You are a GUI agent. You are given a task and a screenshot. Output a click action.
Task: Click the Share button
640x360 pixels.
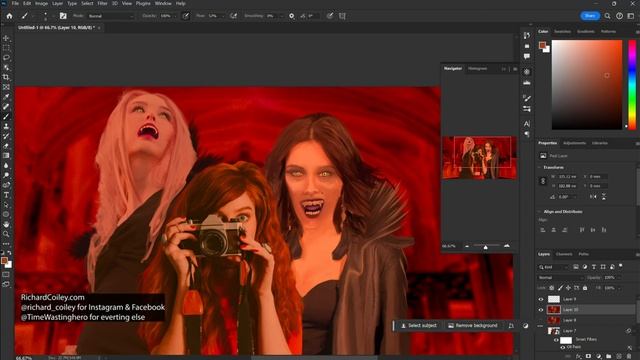coord(590,16)
